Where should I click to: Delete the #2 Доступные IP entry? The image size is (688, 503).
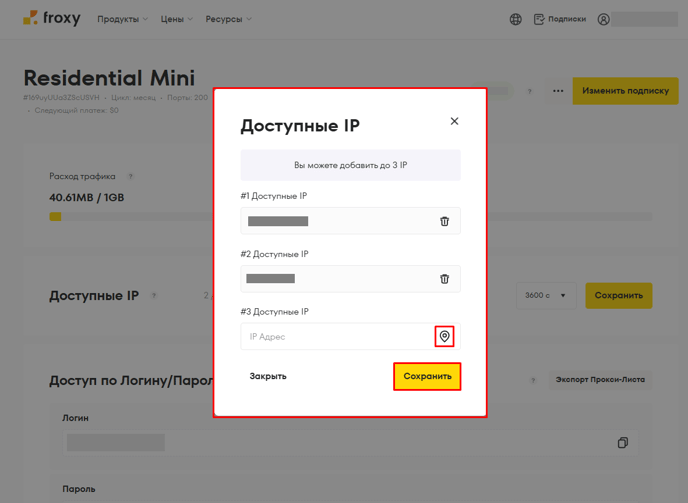coord(444,279)
